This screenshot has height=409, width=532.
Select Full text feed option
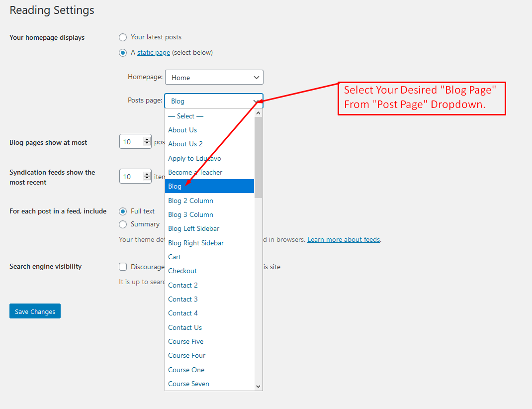(123, 211)
